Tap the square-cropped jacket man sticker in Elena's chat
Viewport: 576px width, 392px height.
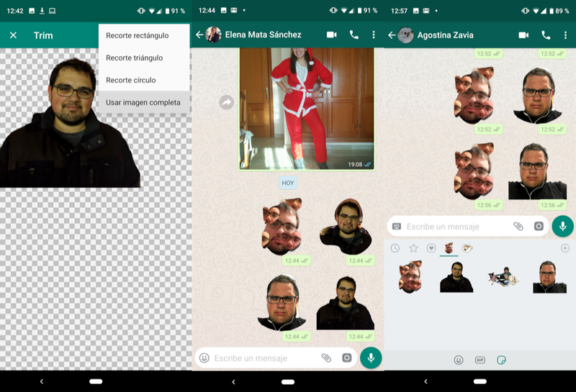pos(346,303)
